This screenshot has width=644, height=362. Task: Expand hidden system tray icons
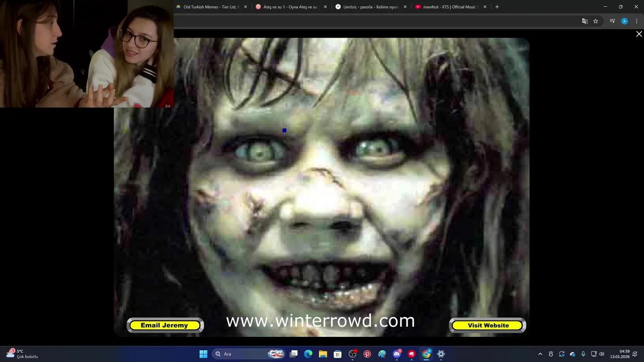click(540, 354)
